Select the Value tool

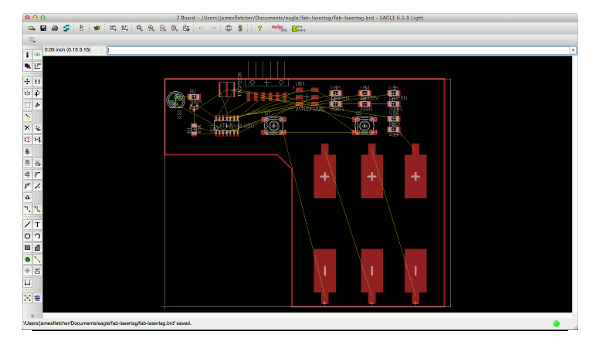tap(37, 163)
